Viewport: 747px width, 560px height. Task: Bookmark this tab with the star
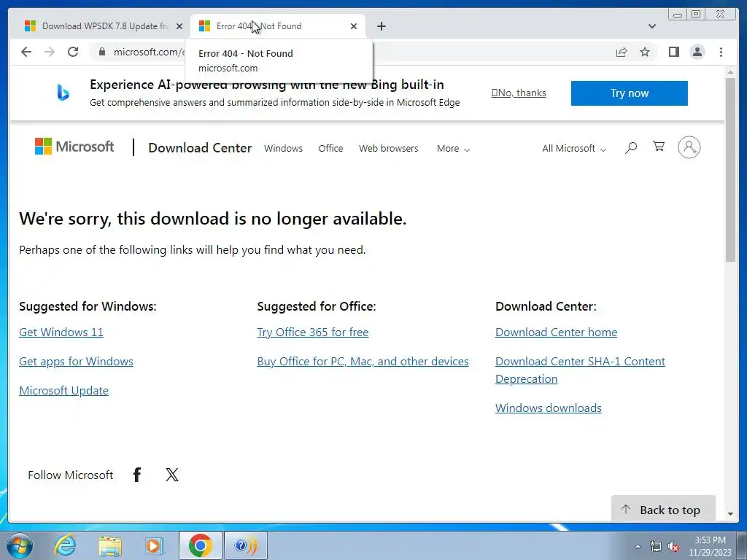(x=645, y=52)
